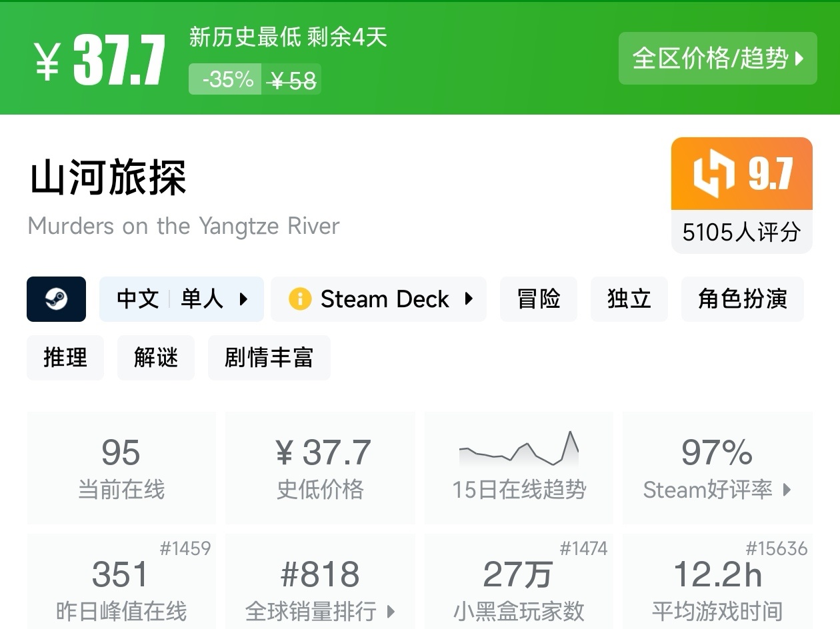Tap the #1459 rank label
840x629 pixels.
pos(185,548)
